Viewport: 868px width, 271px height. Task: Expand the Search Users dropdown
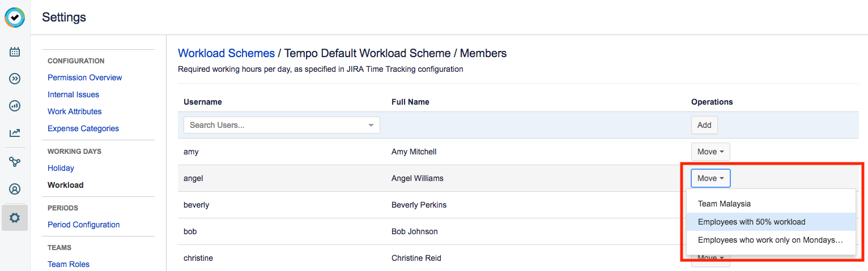[x=371, y=125]
